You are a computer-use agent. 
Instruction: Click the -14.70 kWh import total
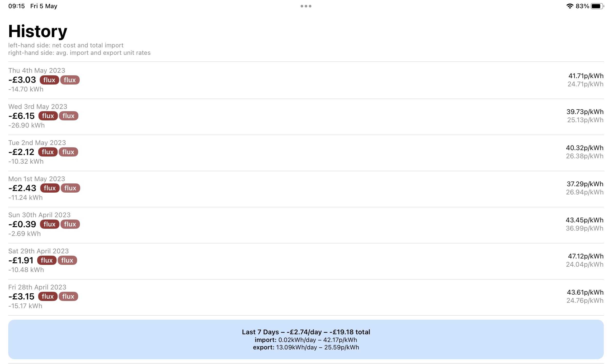[26, 89]
